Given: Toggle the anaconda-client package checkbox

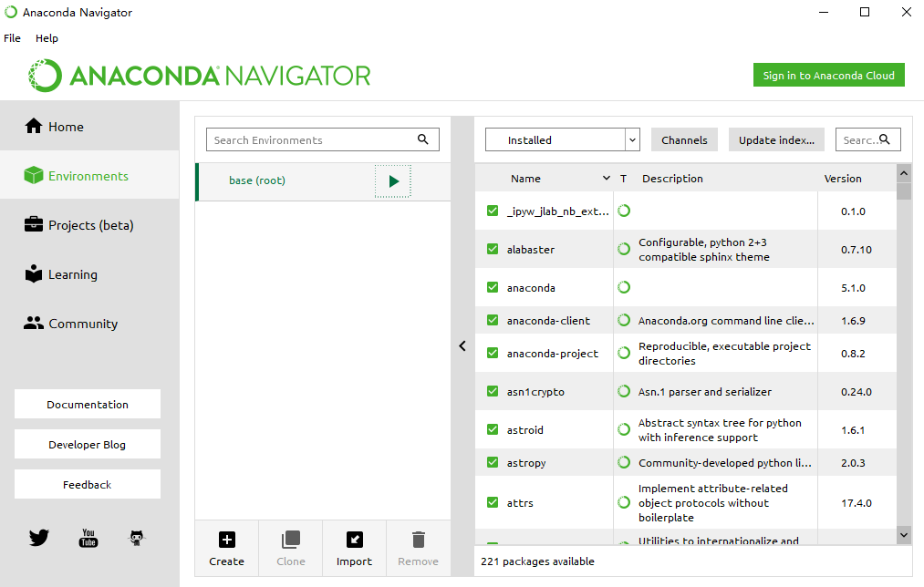Looking at the screenshot, I should pos(493,320).
